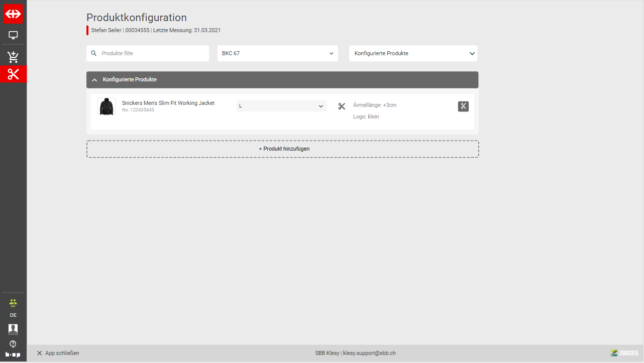Switch language via the DE item
Viewport: 644px width, 363px height.
tap(13, 315)
